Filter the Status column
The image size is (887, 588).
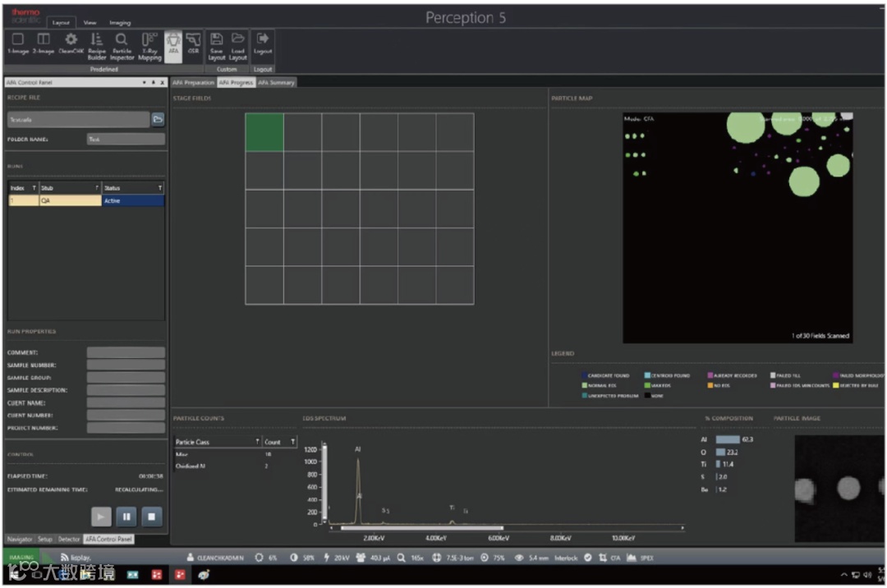160,188
